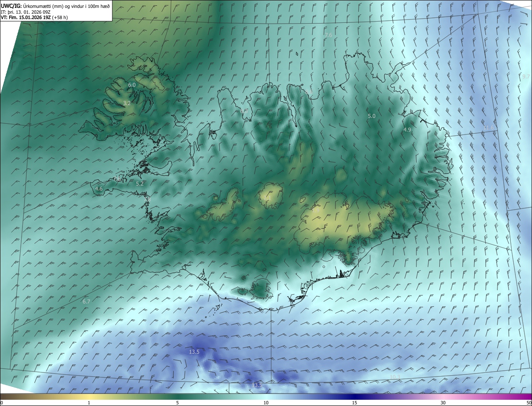Click the faint 10.3 value label on the map

point(395,377)
